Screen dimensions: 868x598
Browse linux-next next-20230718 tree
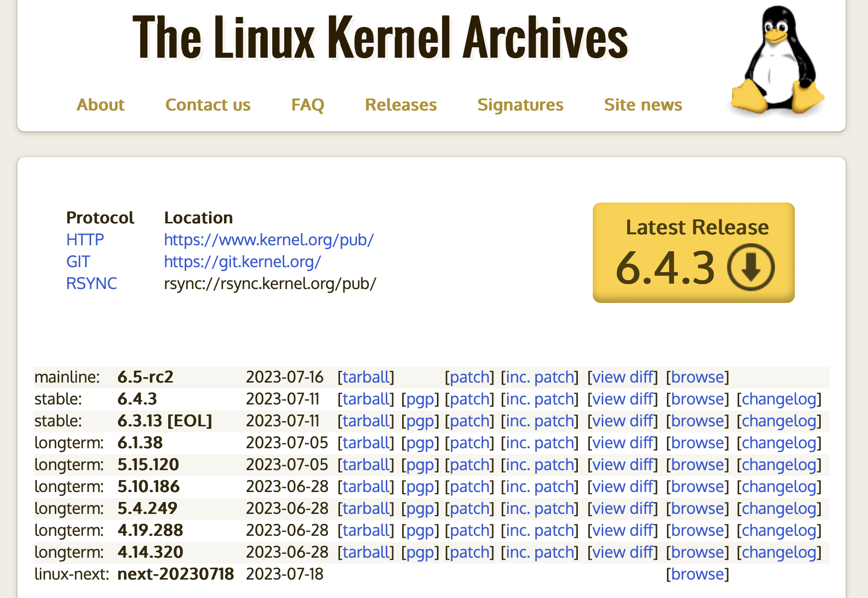pyautogui.click(x=697, y=574)
